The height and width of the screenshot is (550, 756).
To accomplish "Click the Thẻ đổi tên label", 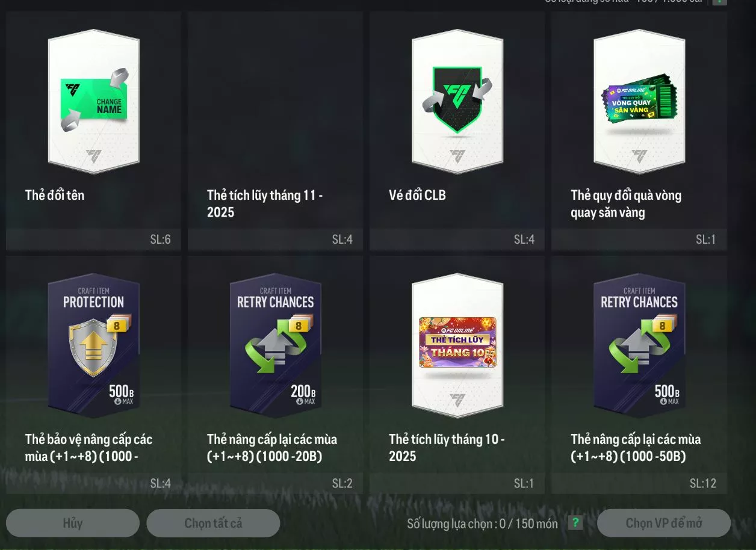I will [x=55, y=195].
